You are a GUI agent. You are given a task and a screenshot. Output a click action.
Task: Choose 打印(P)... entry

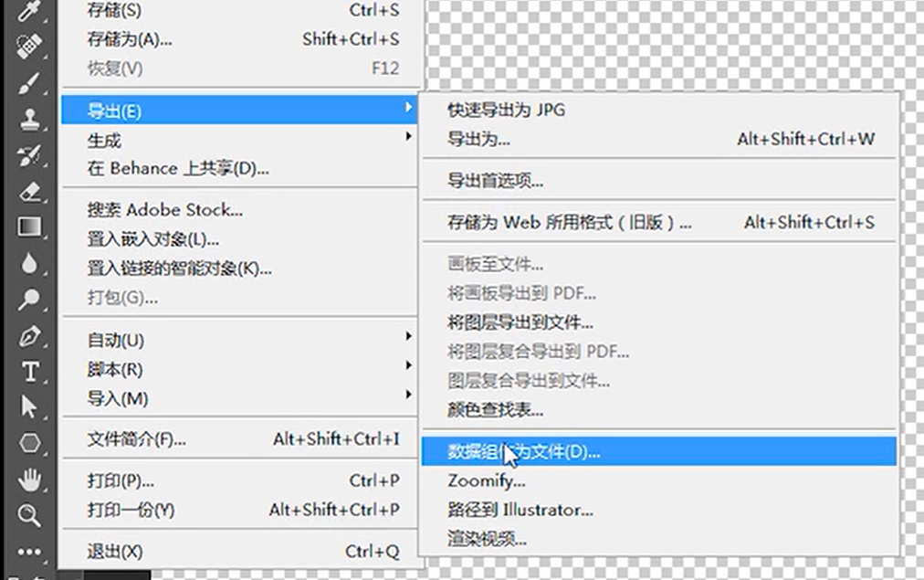coord(239,481)
